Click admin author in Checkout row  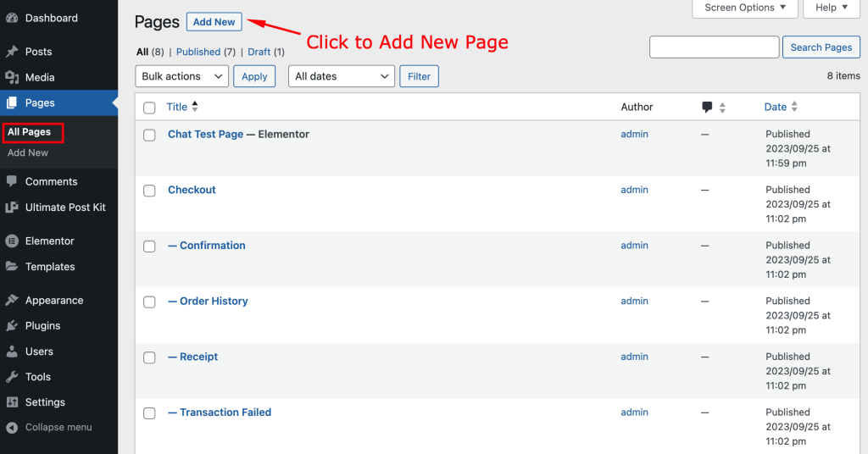634,190
